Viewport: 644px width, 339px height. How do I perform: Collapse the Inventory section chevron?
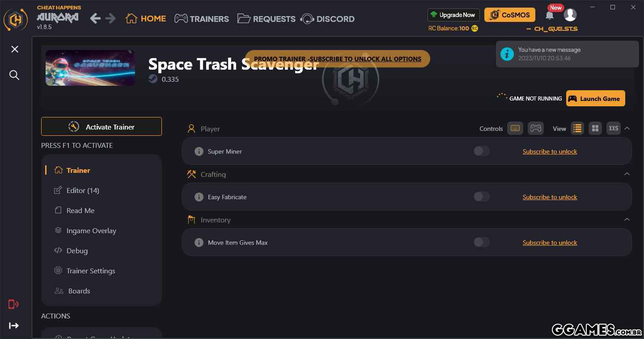click(627, 220)
